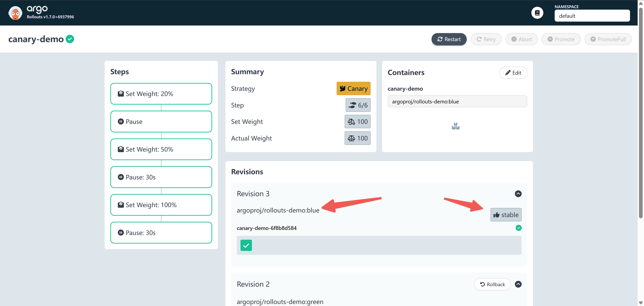
Task: Click the weight icon in Set Weight: 50%
Action: 121,149
